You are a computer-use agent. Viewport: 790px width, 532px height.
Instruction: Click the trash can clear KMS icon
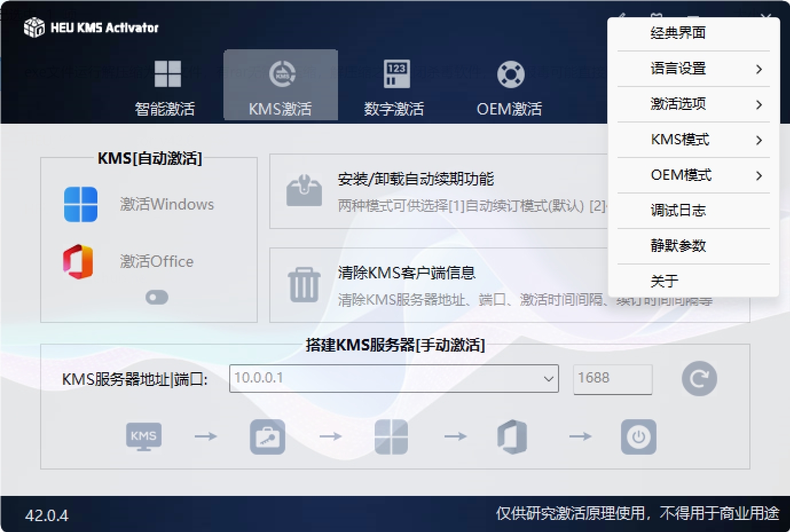[304, 284]
